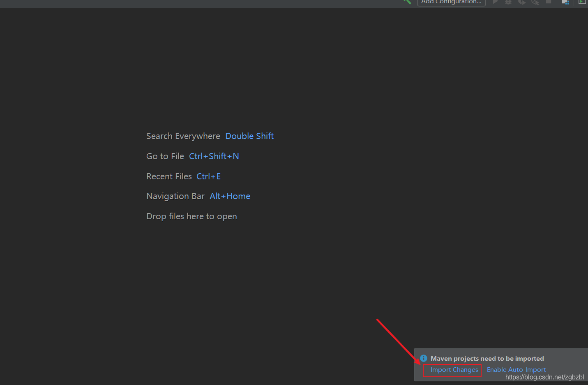Click the Profiler run icon
Screen dimensions: 588x385
(535, 2)
